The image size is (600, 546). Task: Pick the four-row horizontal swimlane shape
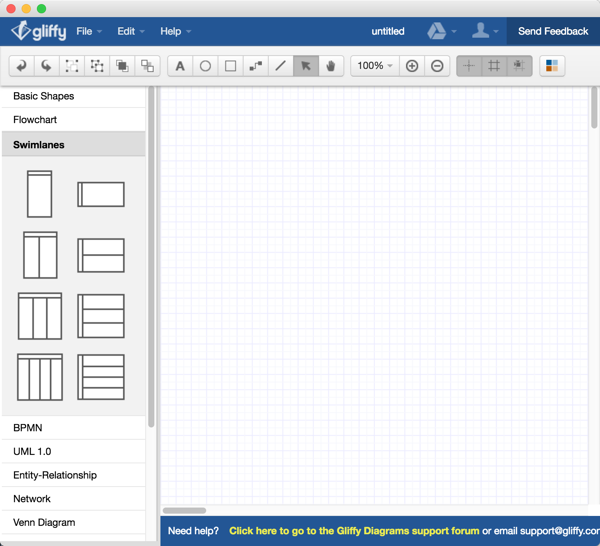[101, 377]
